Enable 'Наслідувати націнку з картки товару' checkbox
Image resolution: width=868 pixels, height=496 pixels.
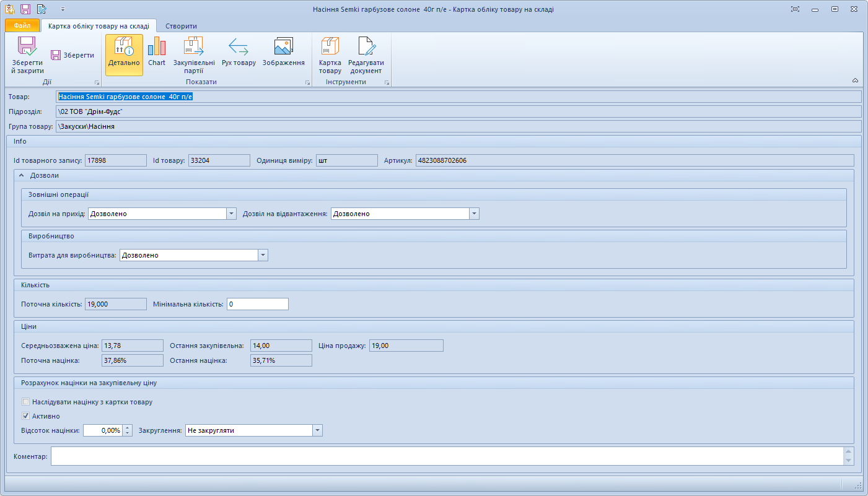26,402
